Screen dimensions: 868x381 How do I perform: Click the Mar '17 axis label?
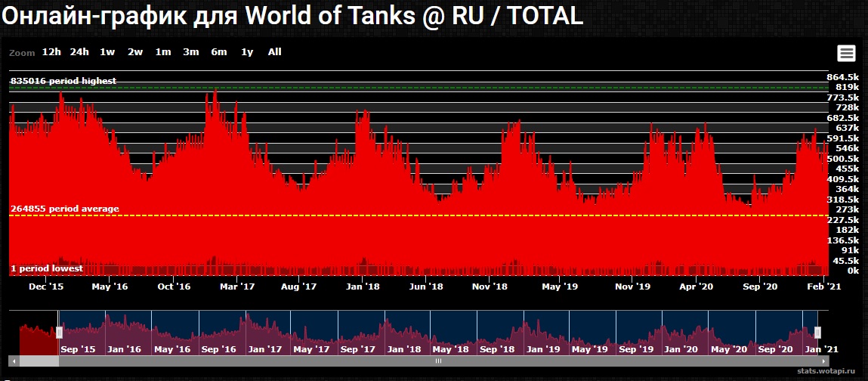[x=236, y=287]
